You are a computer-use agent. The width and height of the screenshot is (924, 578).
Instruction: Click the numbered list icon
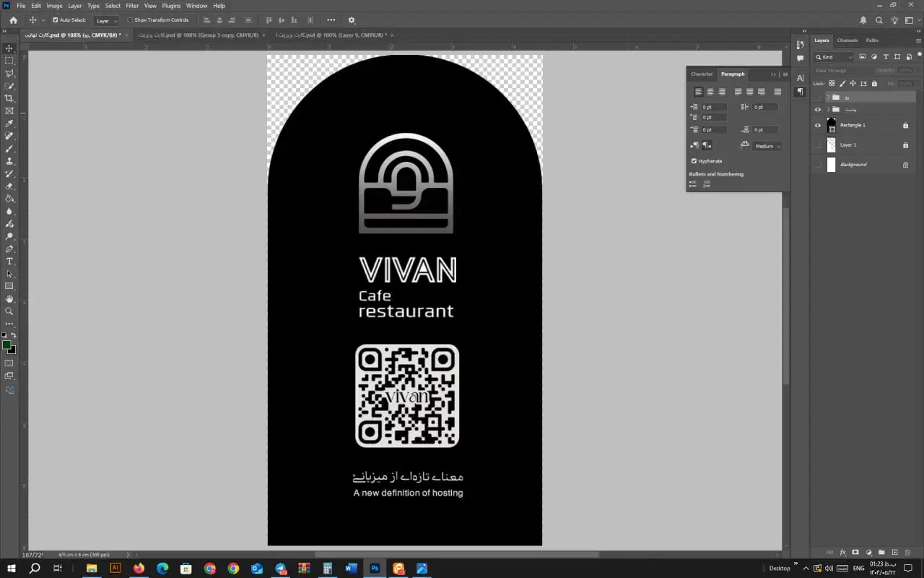(707, 184)
